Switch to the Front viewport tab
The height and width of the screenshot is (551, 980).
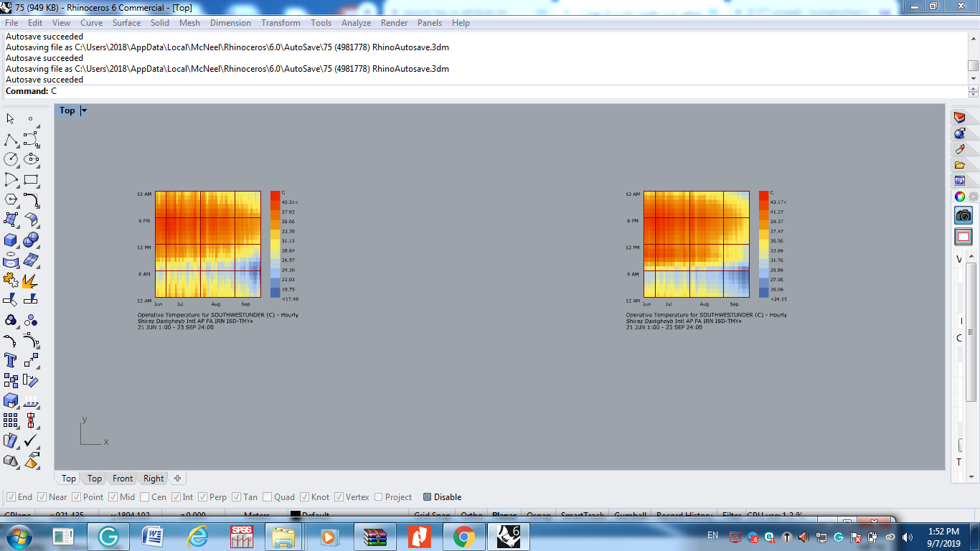click(x=123, y=479)
